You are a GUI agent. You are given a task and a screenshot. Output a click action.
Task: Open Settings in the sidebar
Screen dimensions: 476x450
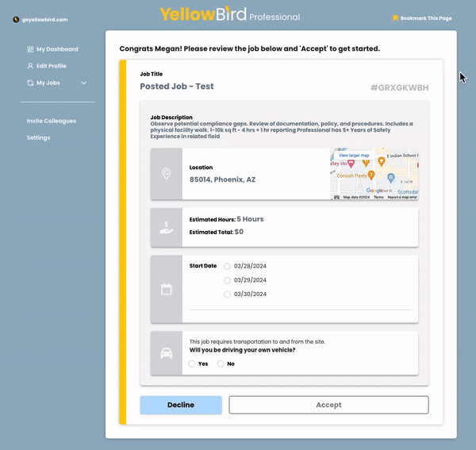click(38, 137)
